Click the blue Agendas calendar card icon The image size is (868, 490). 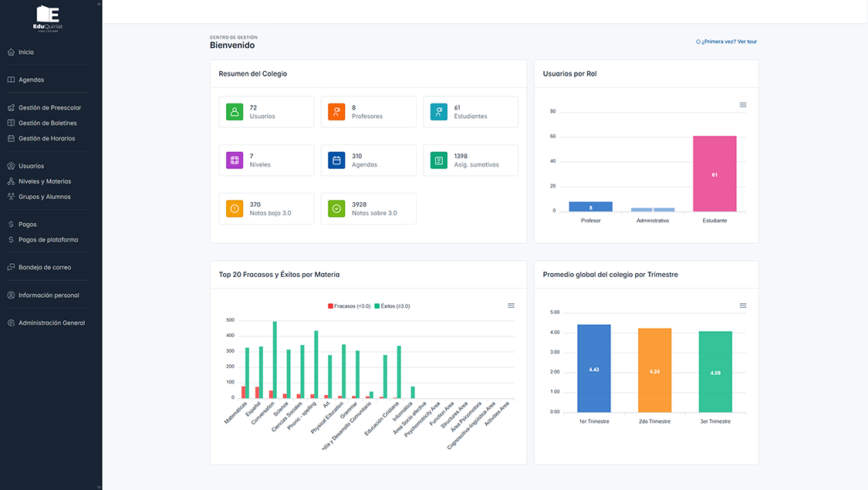coord(336,160)
